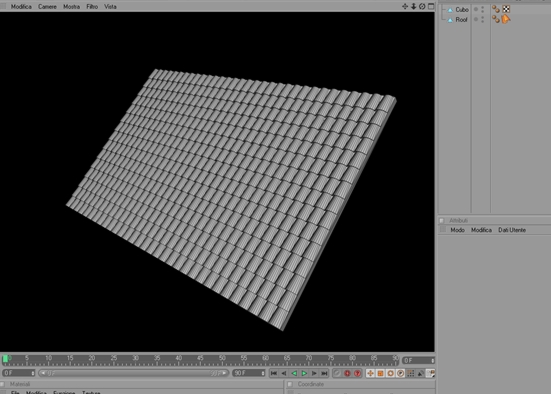
Task: Toggle Roof visibility dots
Action: point(482,19)
